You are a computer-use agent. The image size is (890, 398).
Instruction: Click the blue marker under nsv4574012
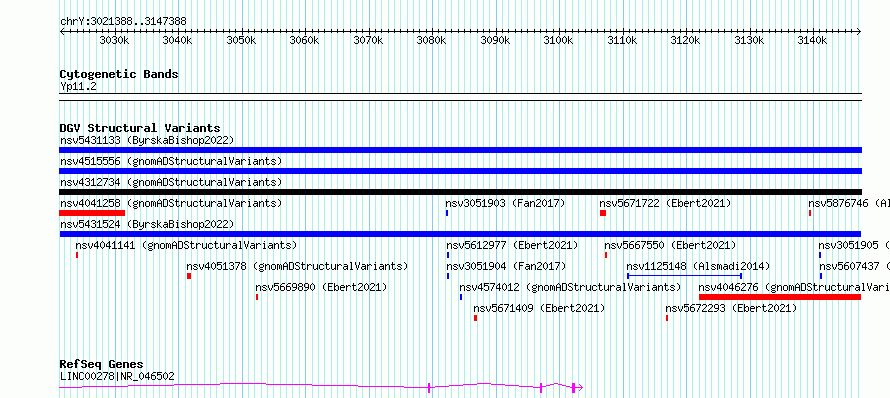click(x=461, y=297)
